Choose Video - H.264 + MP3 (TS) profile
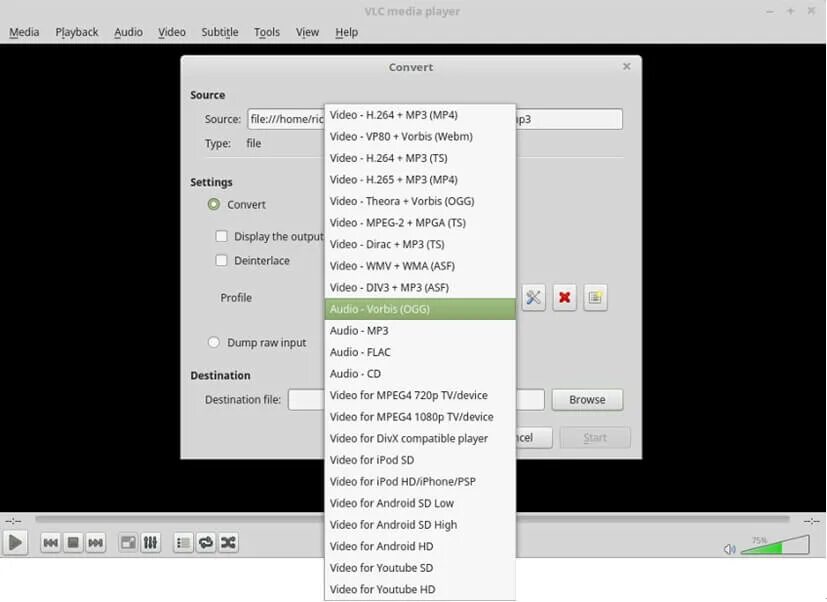Screen dimensions: 827x602 click(420, 158)
